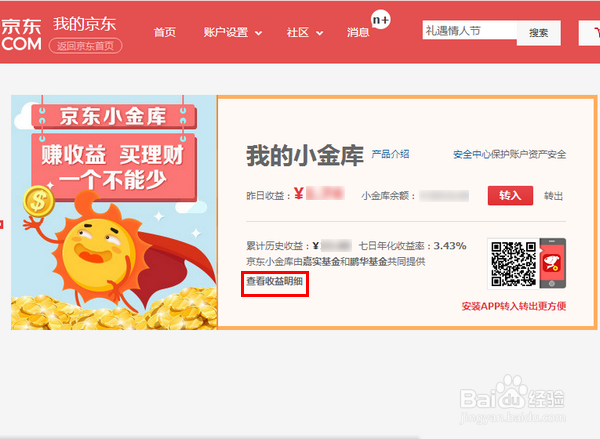The height and width of the screenshot is (439, 600).
Task: Open the 我的京东 title link
Action: (x=85, y=24)
